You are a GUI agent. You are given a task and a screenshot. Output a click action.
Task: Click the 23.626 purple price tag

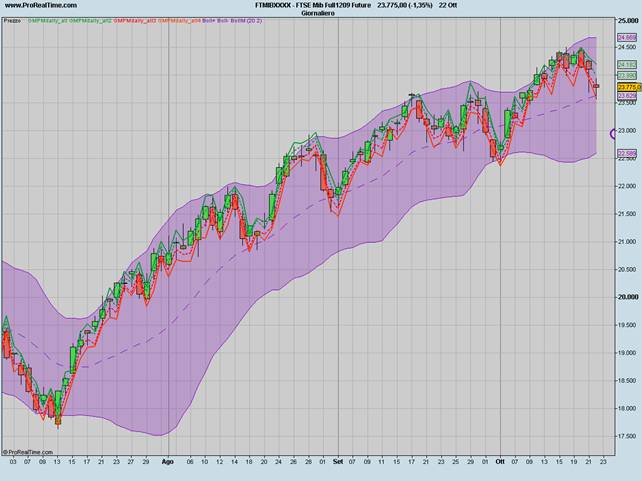627,96
